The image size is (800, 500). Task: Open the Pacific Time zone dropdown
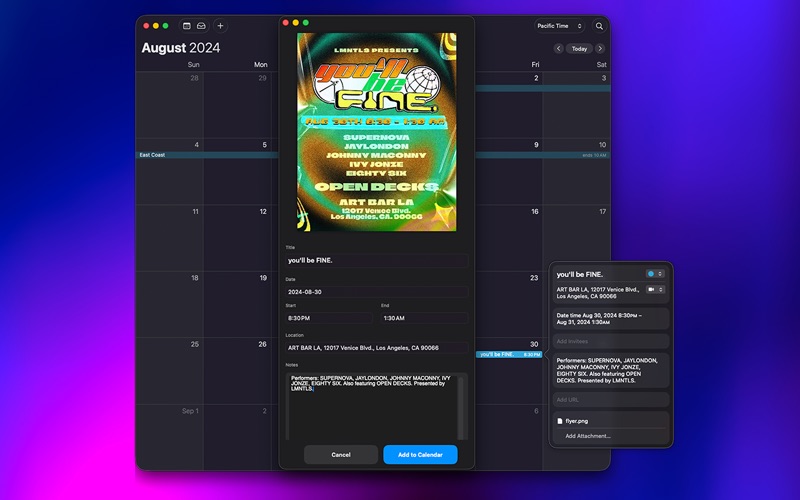coord(559,26)
